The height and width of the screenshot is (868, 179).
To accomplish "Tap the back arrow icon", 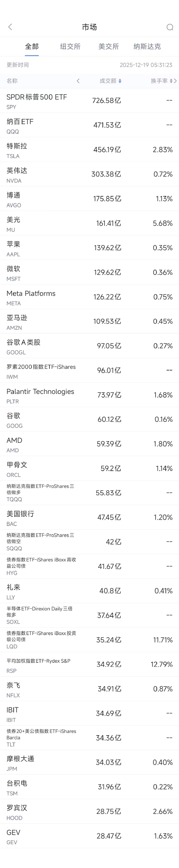I will pyautogui.click(x=10, y=27).
